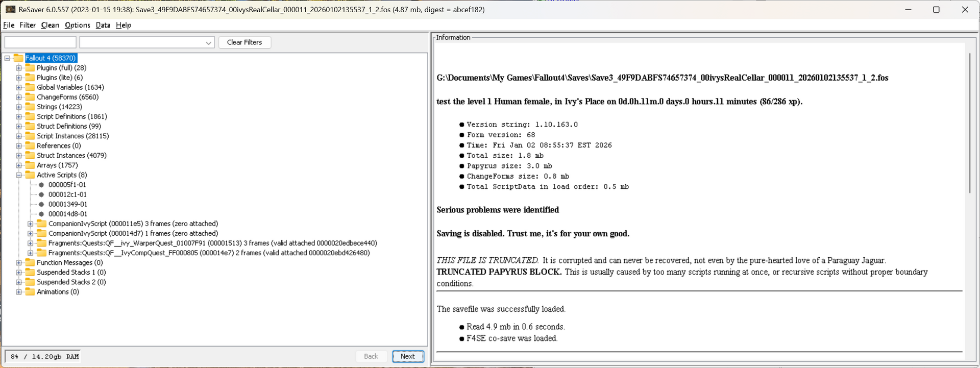Click the ChangeForms folder icon
The width and height of the screenshot is (980, 368).
click(x=30, y=97)
